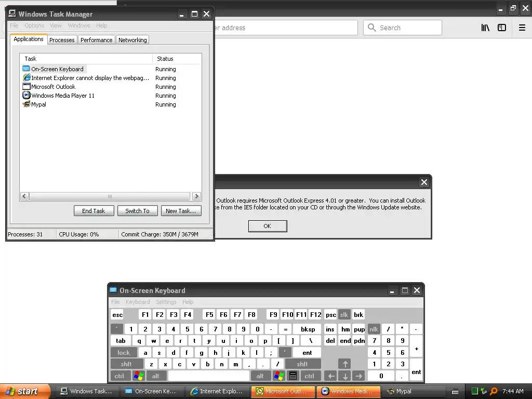Viewport: 532px width, 399px height.
Task: Switch to Microsoft Outlook taskbar button
Action: [283, 391]
